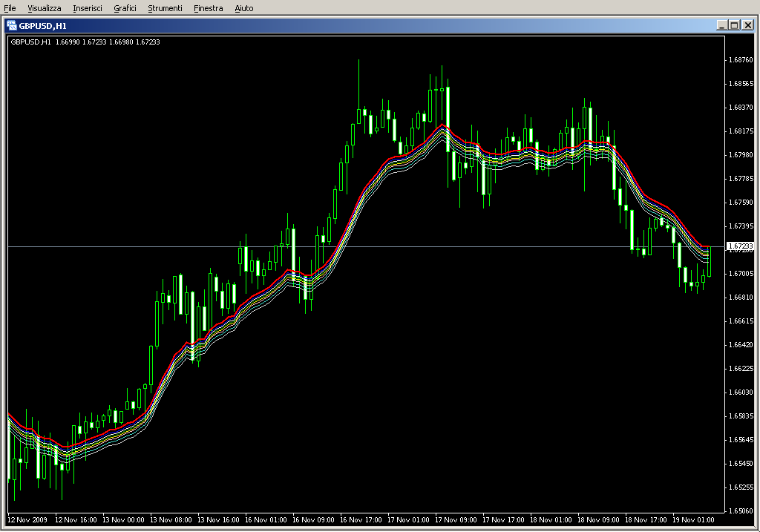Click the 18 Nov 09:00 time label
Screen dimensions: 760x532
598,520
